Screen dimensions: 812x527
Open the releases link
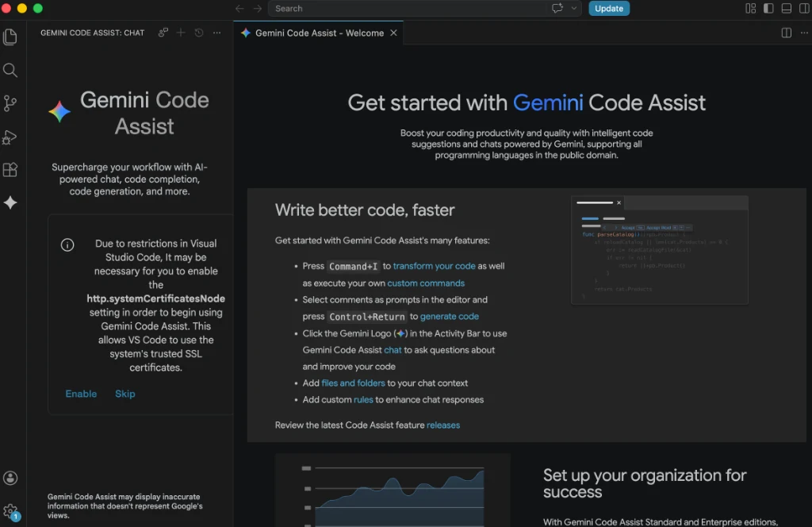click(443, 425)
